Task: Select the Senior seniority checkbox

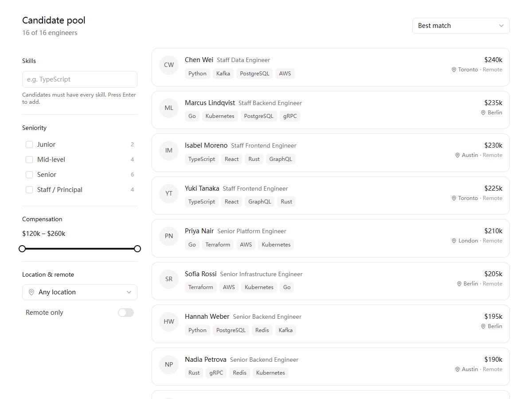Action: [x=29, y=175]
